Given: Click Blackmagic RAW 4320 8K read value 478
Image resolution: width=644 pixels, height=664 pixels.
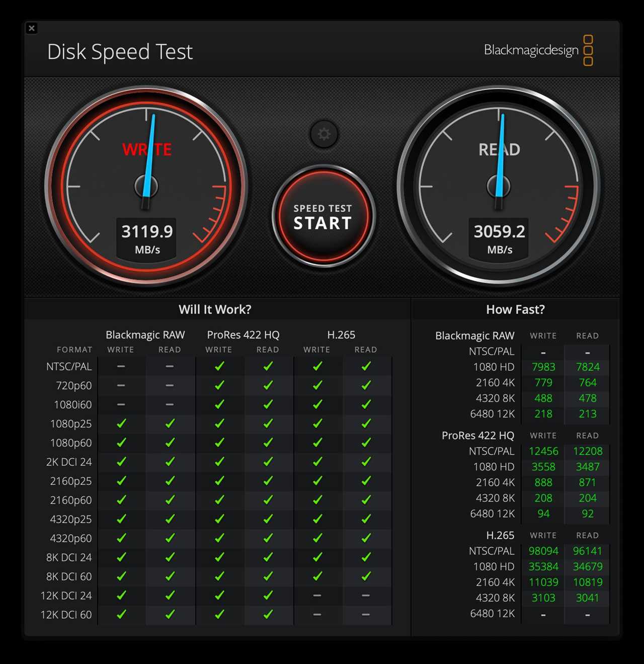Looking at the screenshot, I should 588,398.
